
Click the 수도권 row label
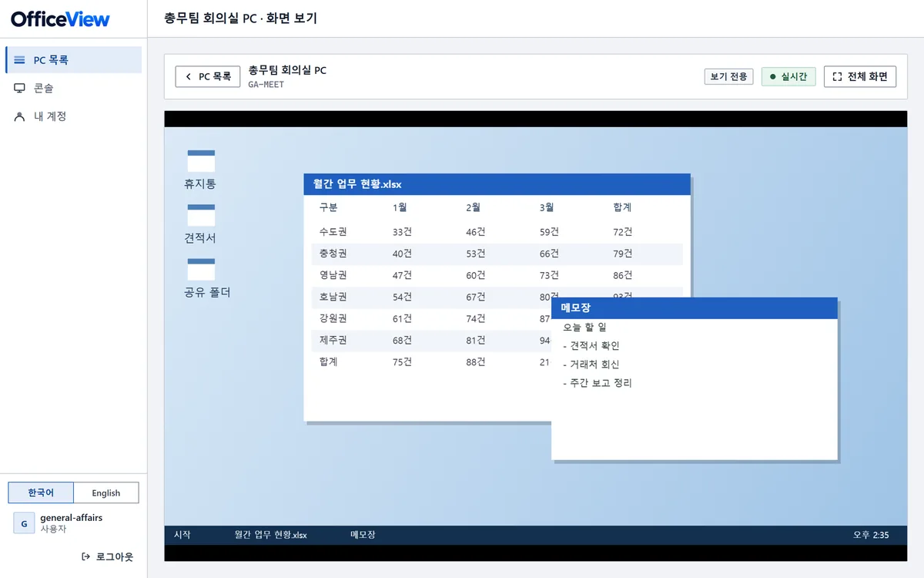pyautogui.click(x=333, y=232)
